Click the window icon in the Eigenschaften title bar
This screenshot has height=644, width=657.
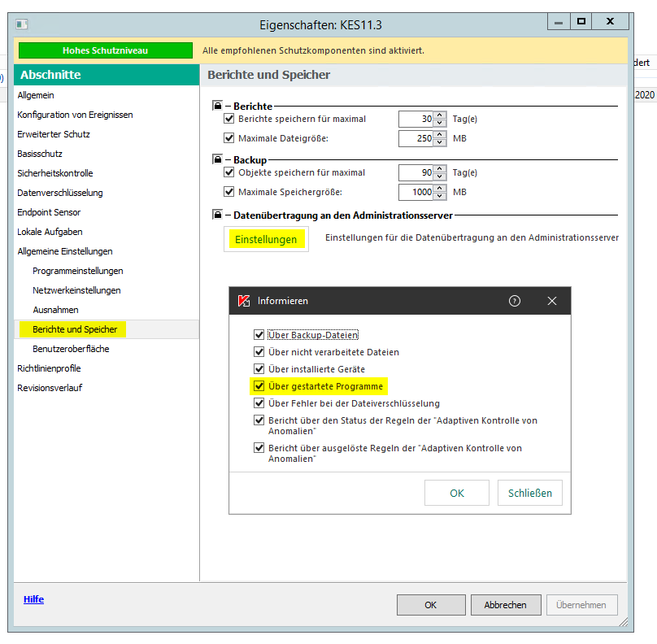click(x=22, y=24)
